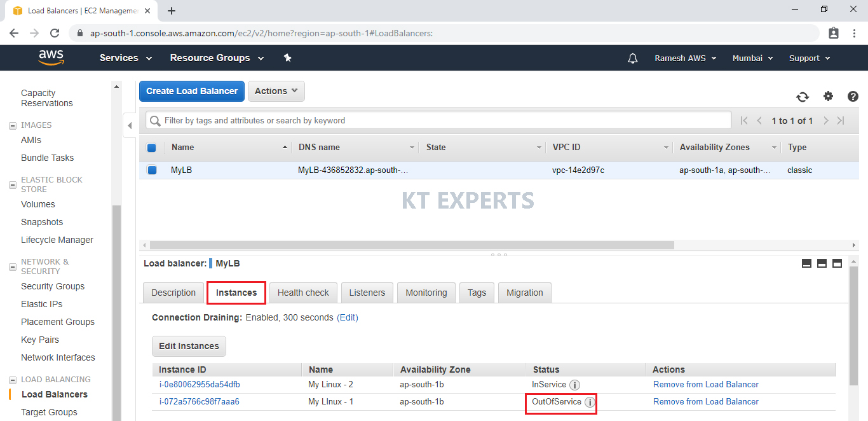Go to last page of results
This screenshot has width=868, height=421.
pyautogui.click(x=841, y=120)
